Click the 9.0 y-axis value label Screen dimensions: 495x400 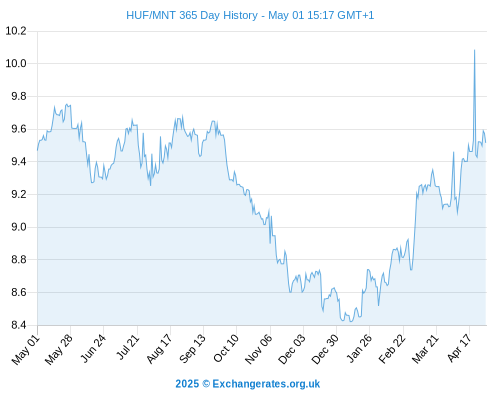click(x=19, y=227)
